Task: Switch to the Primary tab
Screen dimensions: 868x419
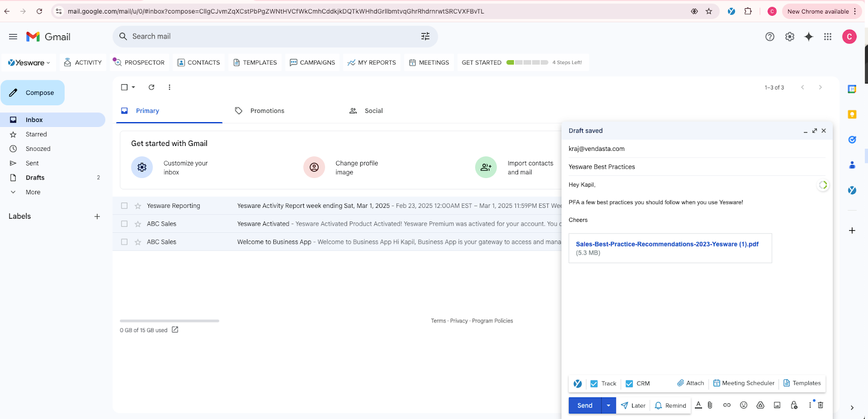Action: pyautogui.click(x=169, y=111)
